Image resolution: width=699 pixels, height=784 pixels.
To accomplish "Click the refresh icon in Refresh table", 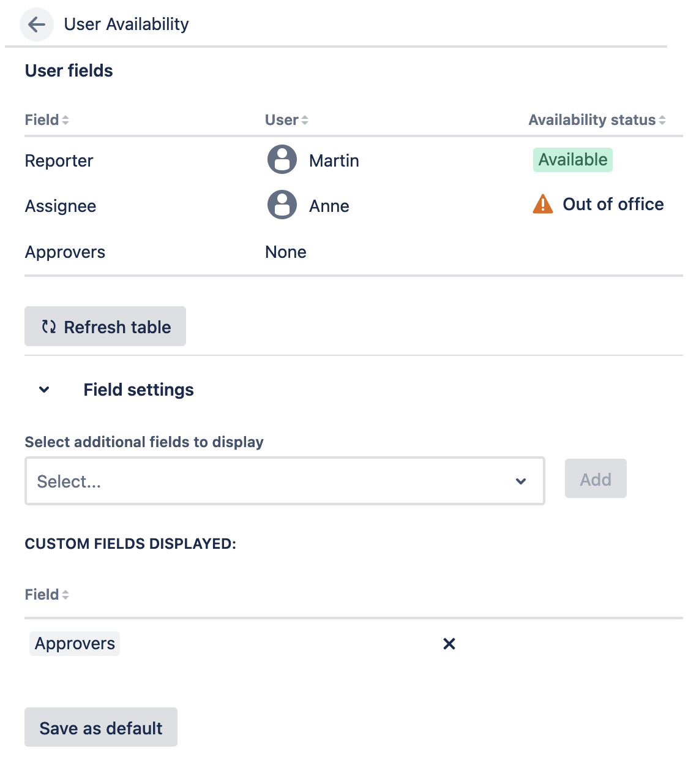I will [48, 326].
